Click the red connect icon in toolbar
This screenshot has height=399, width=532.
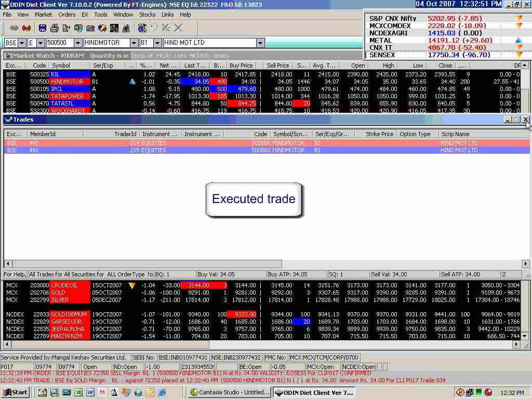(26, 28)
